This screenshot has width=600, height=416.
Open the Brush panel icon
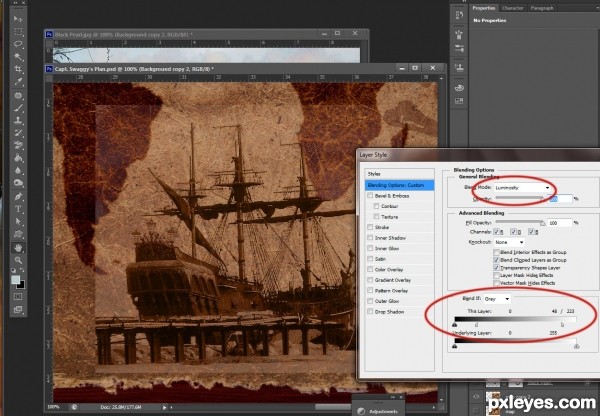459,48
